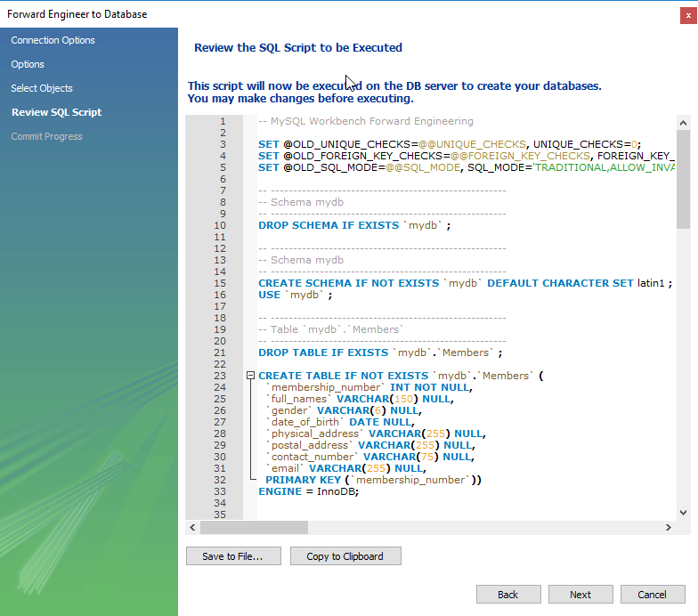Open the Select Objects step
The image size is (698, 616).
[42, 88]
